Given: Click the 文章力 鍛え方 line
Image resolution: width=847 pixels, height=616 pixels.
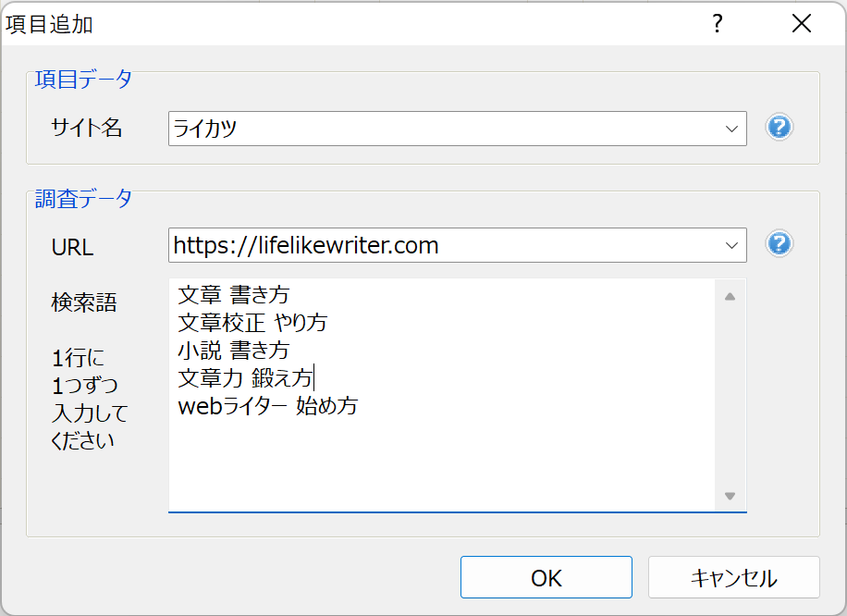Looking at the screenshot, I should tap(246, 378).
